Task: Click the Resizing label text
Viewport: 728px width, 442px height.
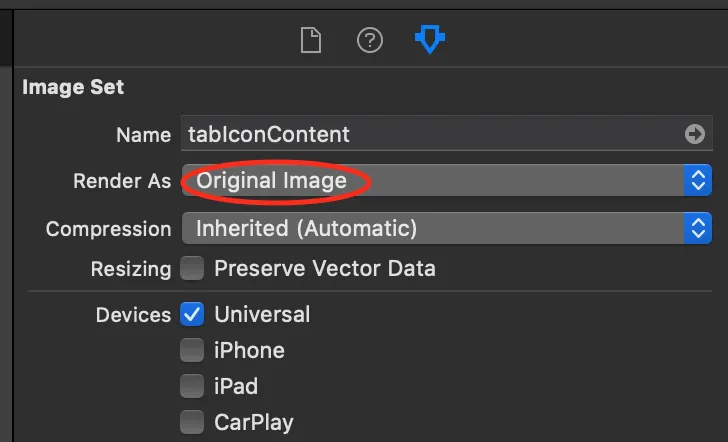Action: click(x=131, y=268)
